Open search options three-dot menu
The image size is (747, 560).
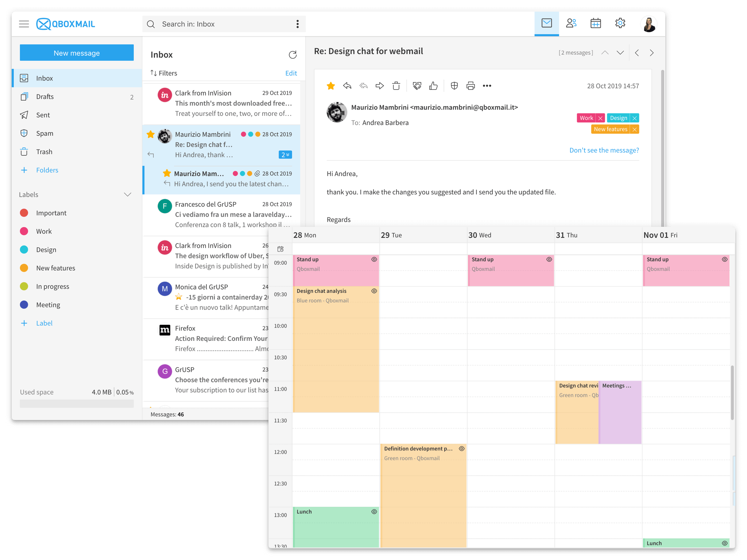[298, 24]
